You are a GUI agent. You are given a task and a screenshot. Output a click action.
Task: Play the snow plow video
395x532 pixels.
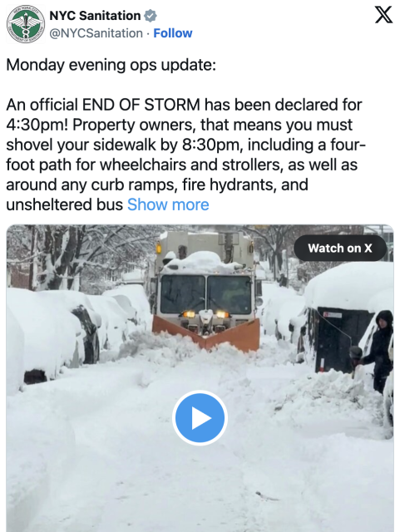200,417
